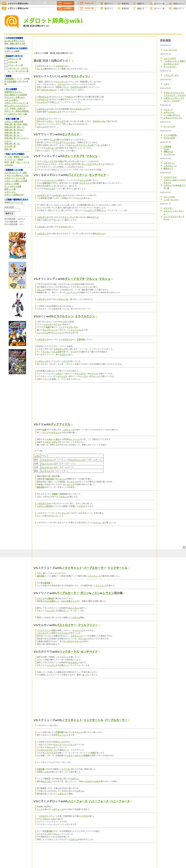Close the ad banner with the X
The width and height of the screenshot is (186, 868).
click(x=184, y=548)
